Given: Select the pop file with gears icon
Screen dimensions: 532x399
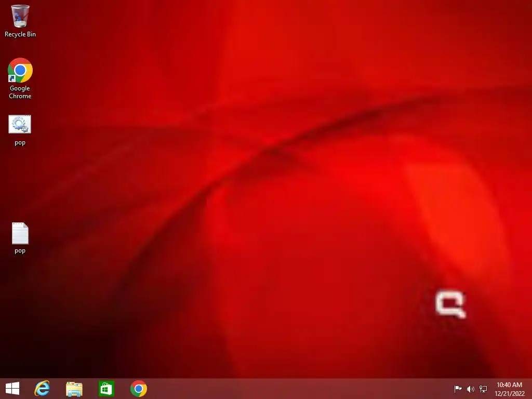Looking at the screenshot, I should pos(20,130).
